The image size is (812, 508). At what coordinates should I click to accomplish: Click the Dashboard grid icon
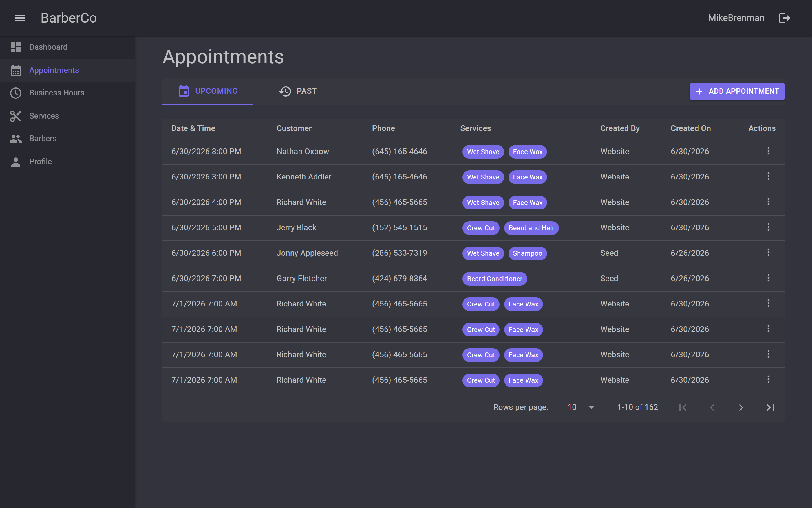pos(16,47)
